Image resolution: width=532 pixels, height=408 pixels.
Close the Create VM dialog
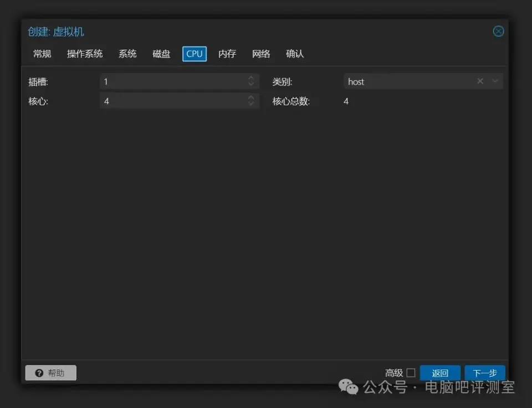[x=498, y=32]
